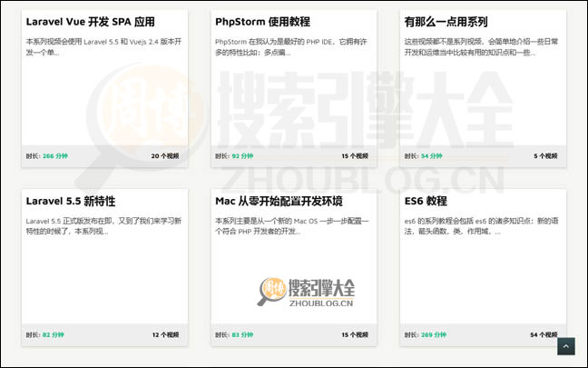Click the 82 分钟 duration label
The height and width of the screenshot is (368, 588).
pyautogui.click(x=53, y=334)
